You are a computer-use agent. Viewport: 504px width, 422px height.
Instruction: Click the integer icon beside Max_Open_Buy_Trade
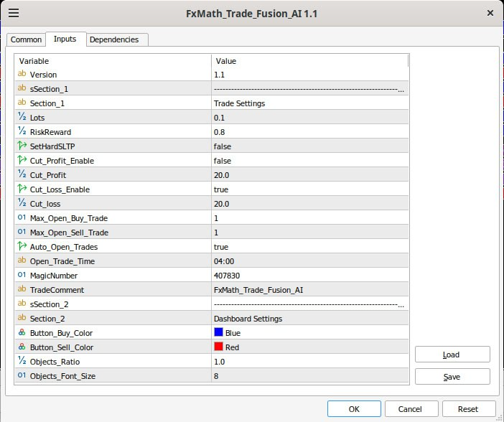click(22, 218)
